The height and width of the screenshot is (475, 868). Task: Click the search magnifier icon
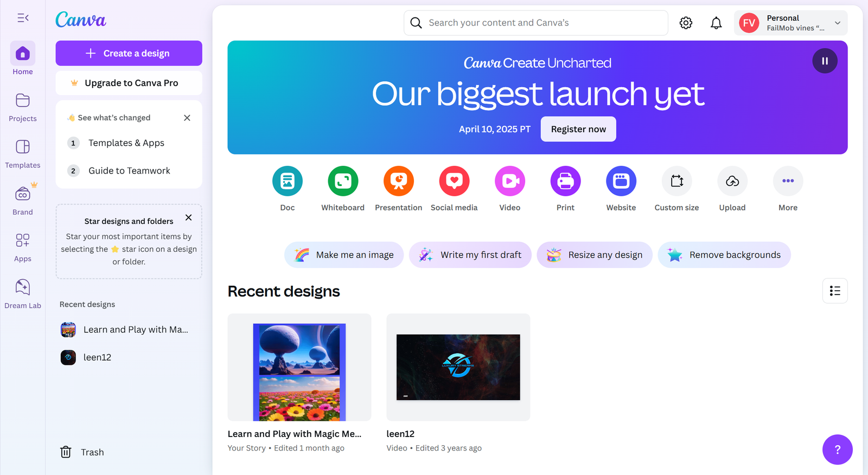pos(416,23)
